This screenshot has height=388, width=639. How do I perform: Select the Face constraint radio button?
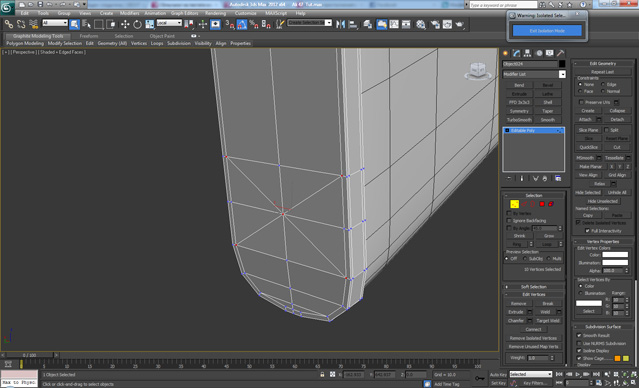[580, 91]
